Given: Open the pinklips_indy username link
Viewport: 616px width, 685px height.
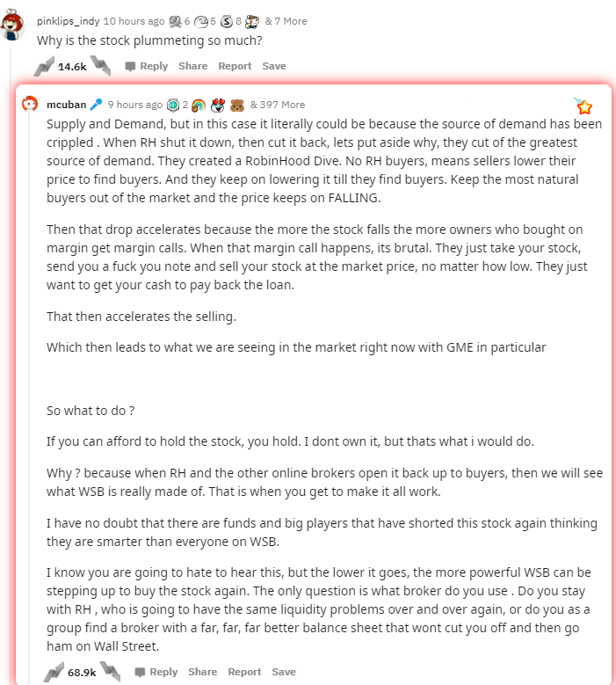Looking at the screenshot, I should tap(69, 21).
